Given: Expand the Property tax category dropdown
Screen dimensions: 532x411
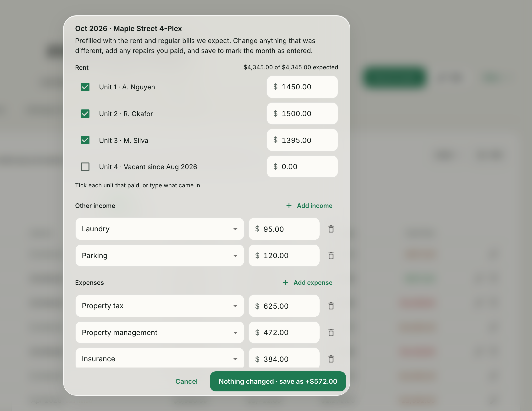Looking at the screenshot, I should click(x=160, y=306).
